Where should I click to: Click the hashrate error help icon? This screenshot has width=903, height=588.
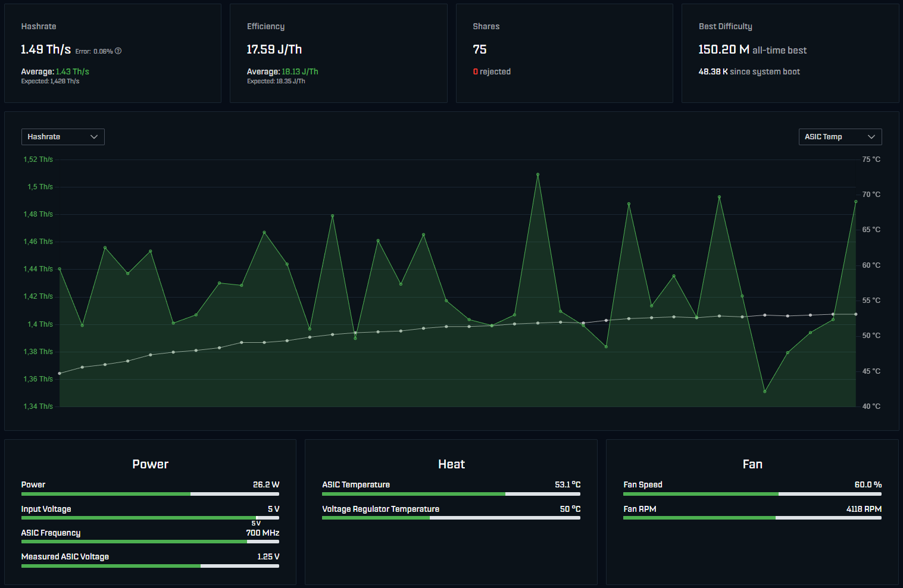point(118,51)
